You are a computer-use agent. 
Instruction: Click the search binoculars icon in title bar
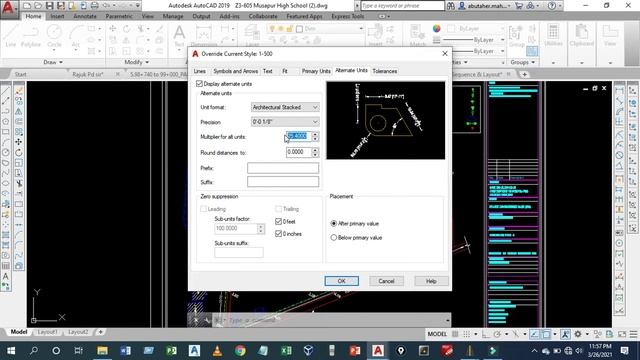click(x=451, y=6)
